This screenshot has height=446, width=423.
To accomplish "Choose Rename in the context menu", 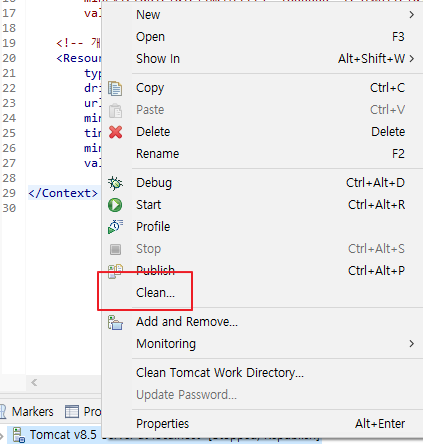I will pyautogui.click(x=262, y=154).
